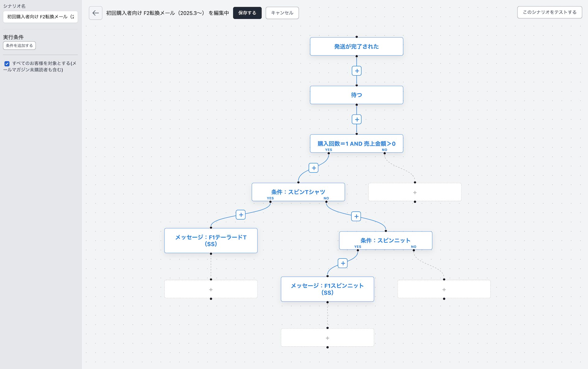Select the 待つ node
Image resolution: width=588 pixels, height=369 pixels.
356,95
